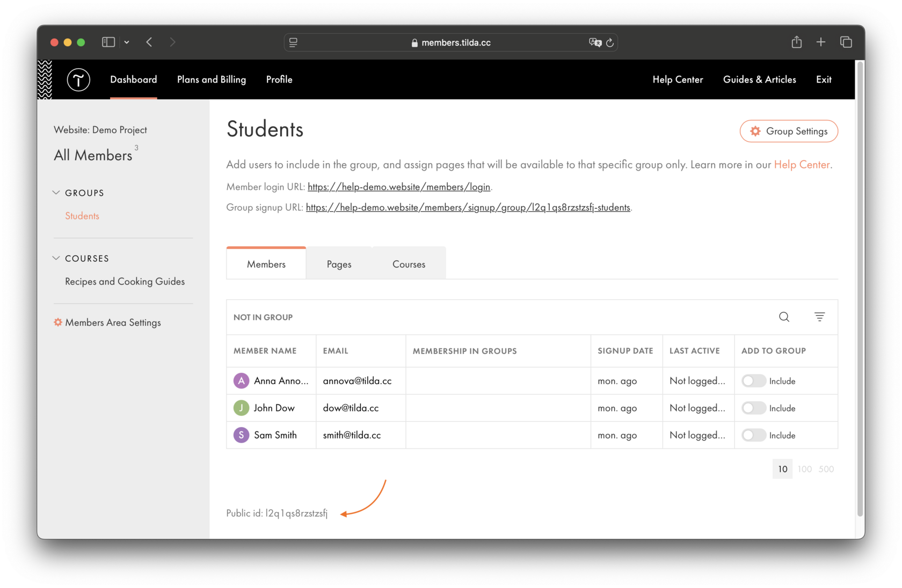Turn on Include for Sam Smith
The height and width of the screenshot is (588, 902).
pyautogui.click(x=753, y=435)
